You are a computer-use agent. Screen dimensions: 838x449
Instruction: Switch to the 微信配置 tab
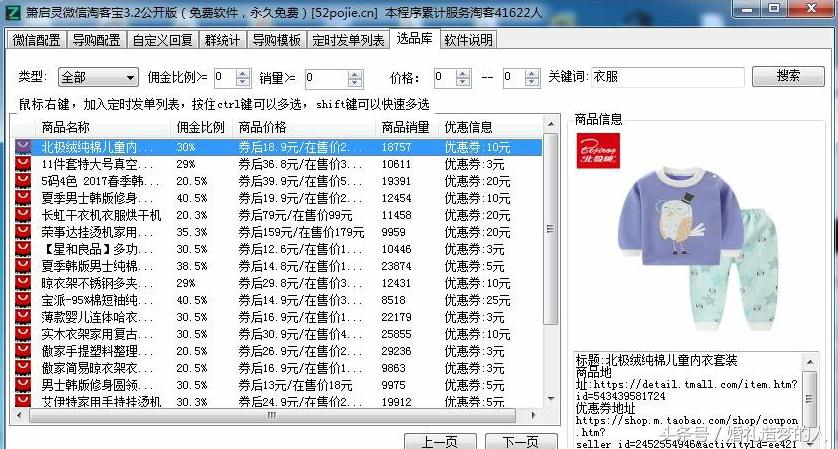[x=37, y=40]
